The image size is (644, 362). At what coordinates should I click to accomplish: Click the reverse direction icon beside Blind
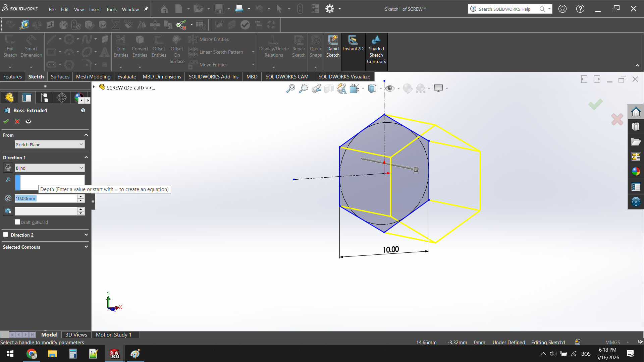point(8,168)
